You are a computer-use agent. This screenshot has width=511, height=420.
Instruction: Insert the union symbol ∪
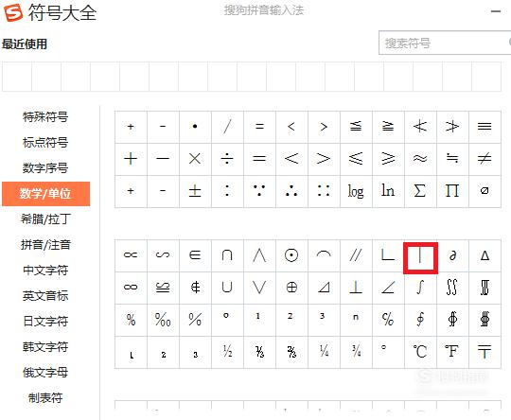click(x=227, y=288)
